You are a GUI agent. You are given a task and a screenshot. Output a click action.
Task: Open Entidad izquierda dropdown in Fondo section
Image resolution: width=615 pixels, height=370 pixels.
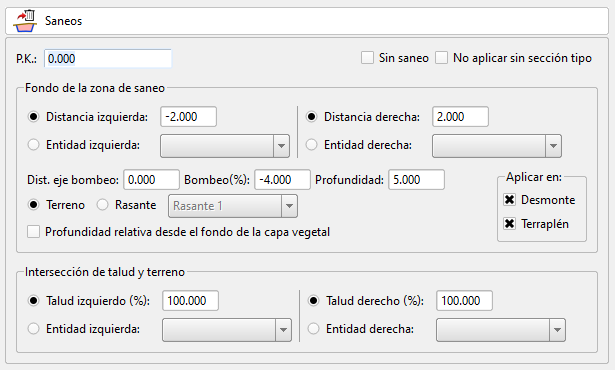point(225,146)
